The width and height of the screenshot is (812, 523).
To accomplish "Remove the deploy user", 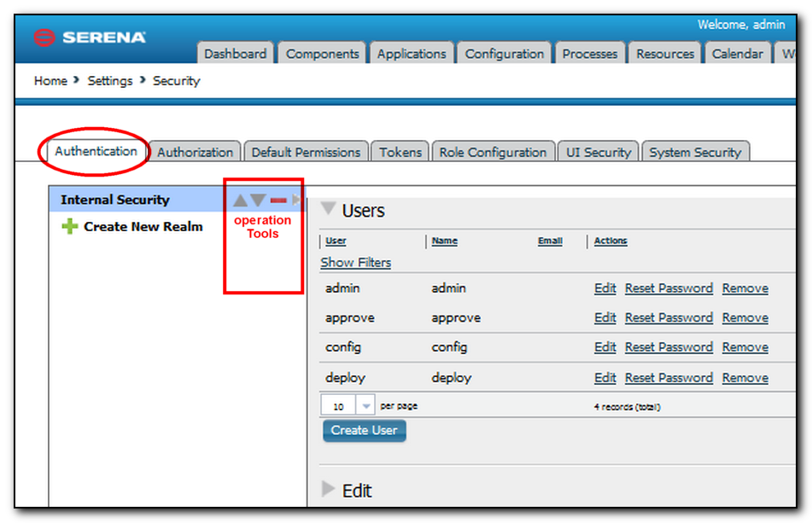I will click(x=745, y=378).
